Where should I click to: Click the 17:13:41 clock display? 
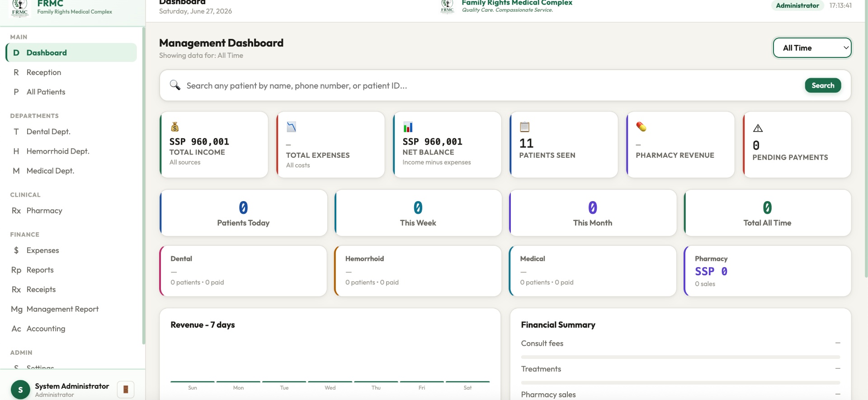coord(840,5)
